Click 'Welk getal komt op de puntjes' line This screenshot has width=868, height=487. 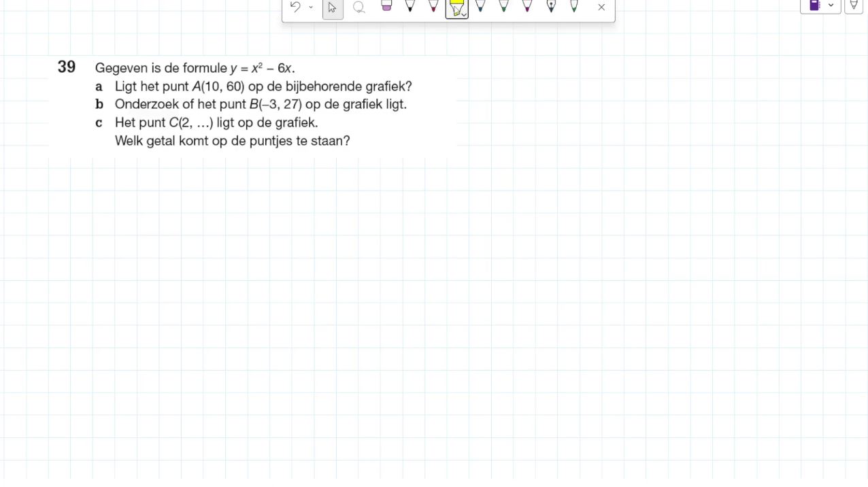(x=233, y=141)
